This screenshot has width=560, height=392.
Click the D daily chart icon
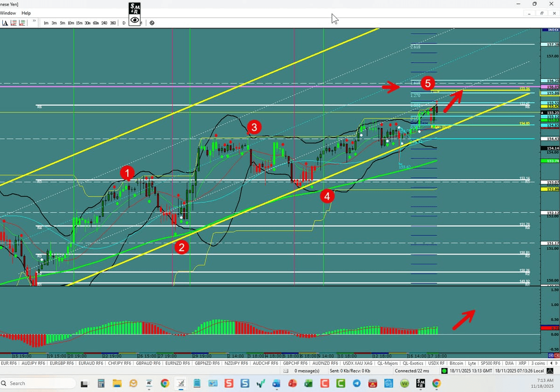124,23
